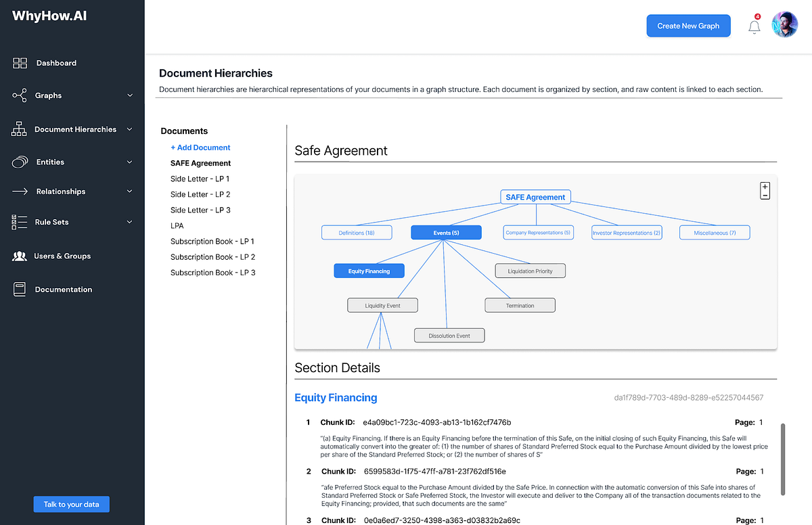Expand the Graphs sidebar section

coord(129,95)
